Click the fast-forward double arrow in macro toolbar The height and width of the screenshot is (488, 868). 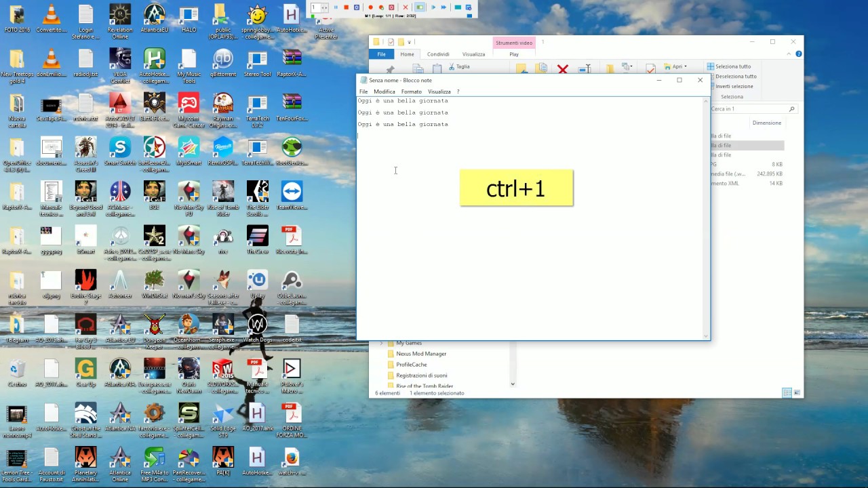coord(444,7)
